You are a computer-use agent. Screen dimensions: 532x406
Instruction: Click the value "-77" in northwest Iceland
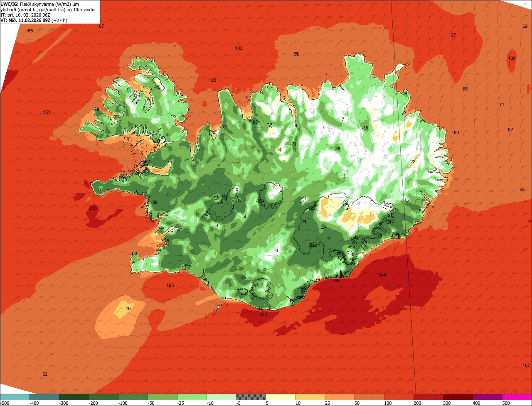click(x=224, y=127)
